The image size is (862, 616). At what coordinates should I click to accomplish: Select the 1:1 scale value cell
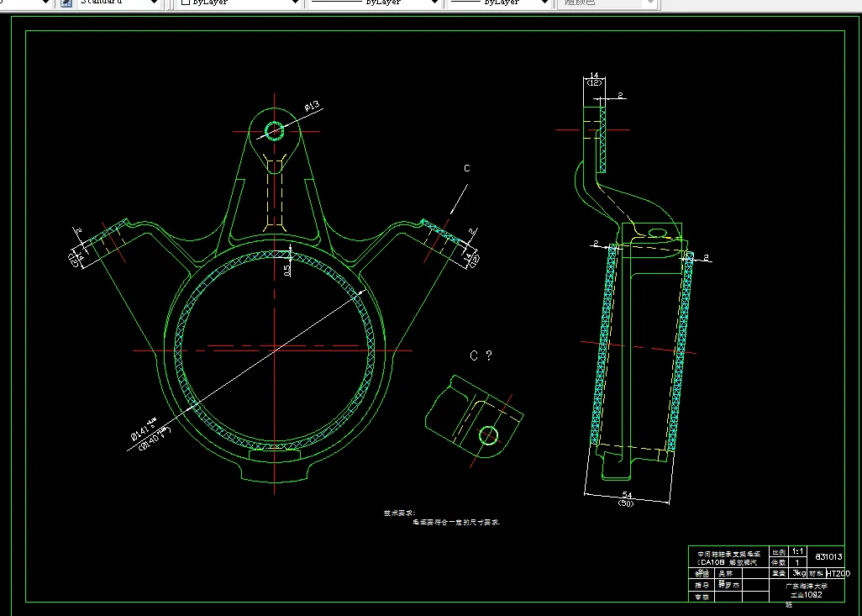point(797,551)
